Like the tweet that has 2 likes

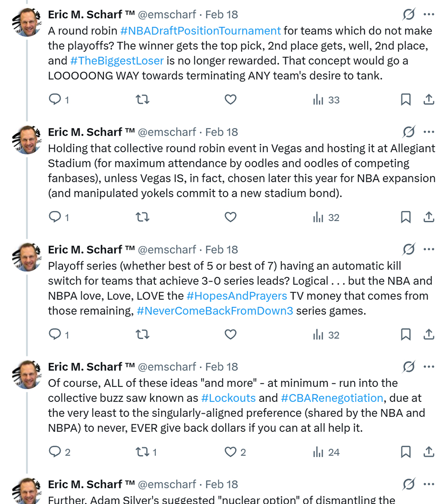tap(231, 452)
